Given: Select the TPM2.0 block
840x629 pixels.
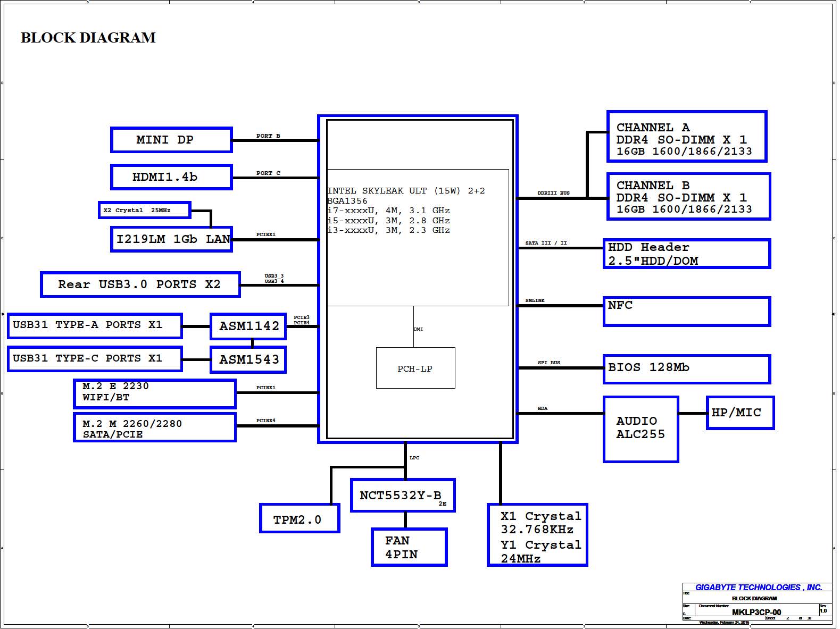Looking at the screenshot, I should pos(300,518).
